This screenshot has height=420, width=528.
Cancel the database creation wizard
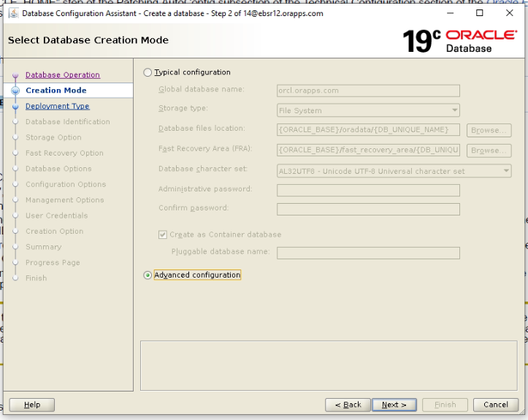click(x=496, y=405)
